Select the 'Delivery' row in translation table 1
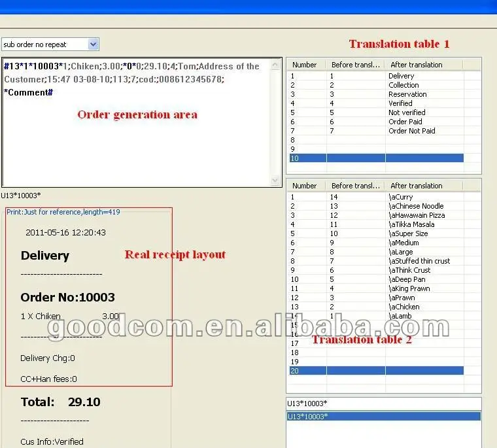 coord(377,76)
